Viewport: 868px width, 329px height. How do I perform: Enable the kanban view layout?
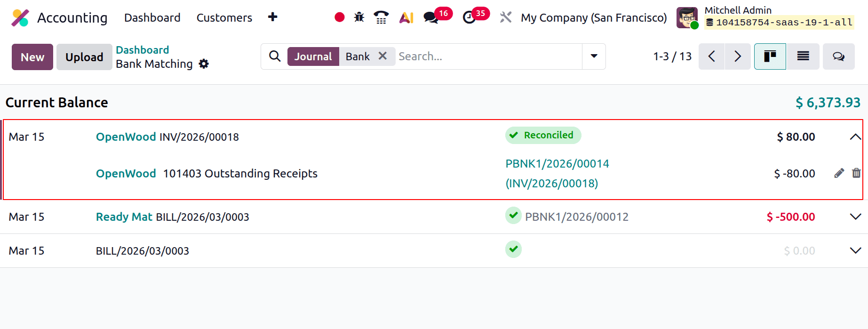tap(770, 56)
